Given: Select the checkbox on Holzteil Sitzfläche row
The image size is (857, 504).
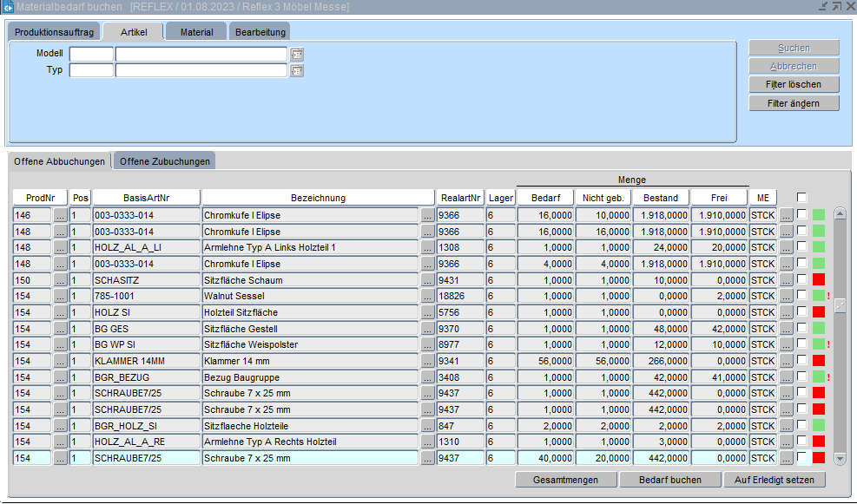Looking at the screenshot, I should pyautogui.click(x=801, y=312).
